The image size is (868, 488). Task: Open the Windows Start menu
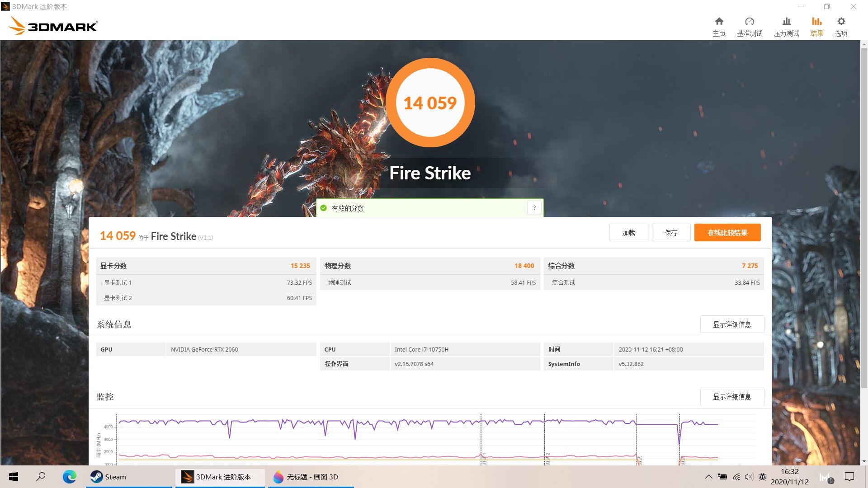[x=14, y=477]
